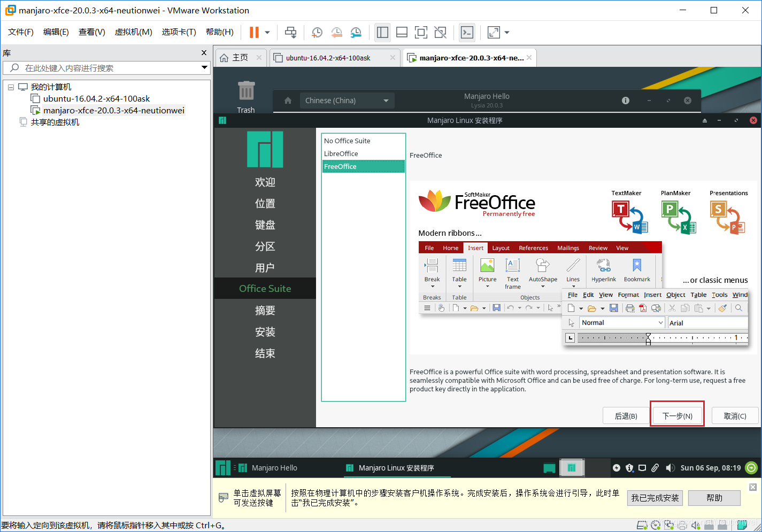Select FreeOffice in the suite list
This screenshot has height=532, width=762.
tap(363, 166)
